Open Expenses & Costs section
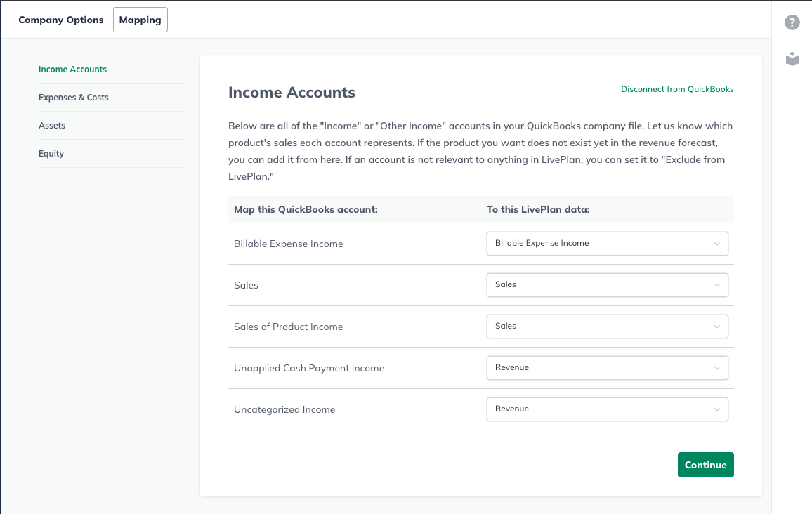812x514 pixels. tap(74, 98)
